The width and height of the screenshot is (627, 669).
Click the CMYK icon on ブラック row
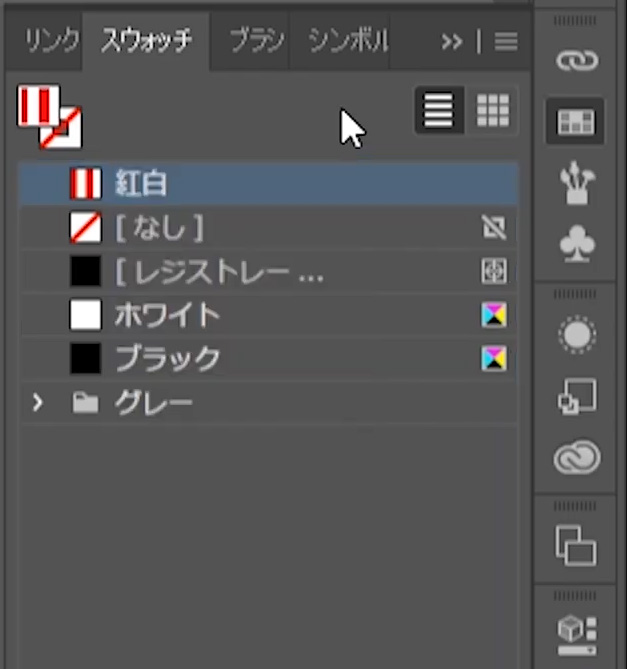click(x=494, y=359)
